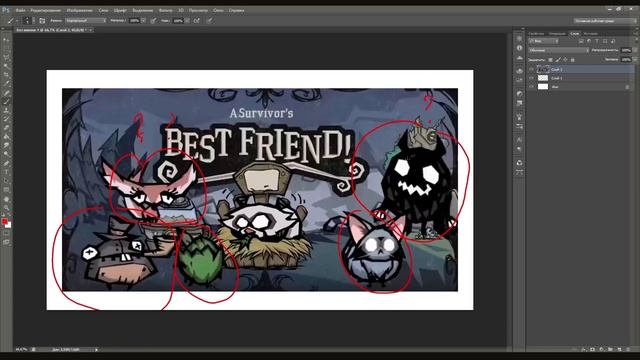Toggle lock all for the layer
640x360 pixels.
(573, 60)
